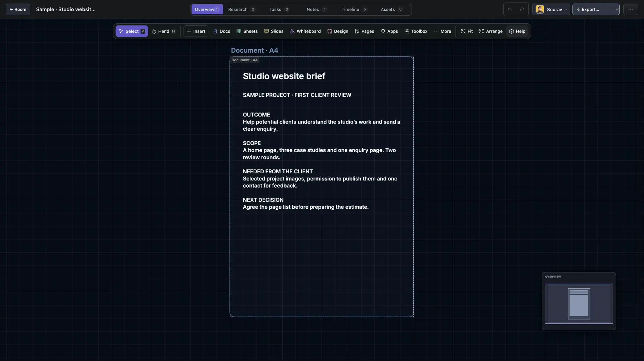Viewport: 644px width, 361px height.
Task: Open the Insert menu
Action: click(x=196, y=31)
